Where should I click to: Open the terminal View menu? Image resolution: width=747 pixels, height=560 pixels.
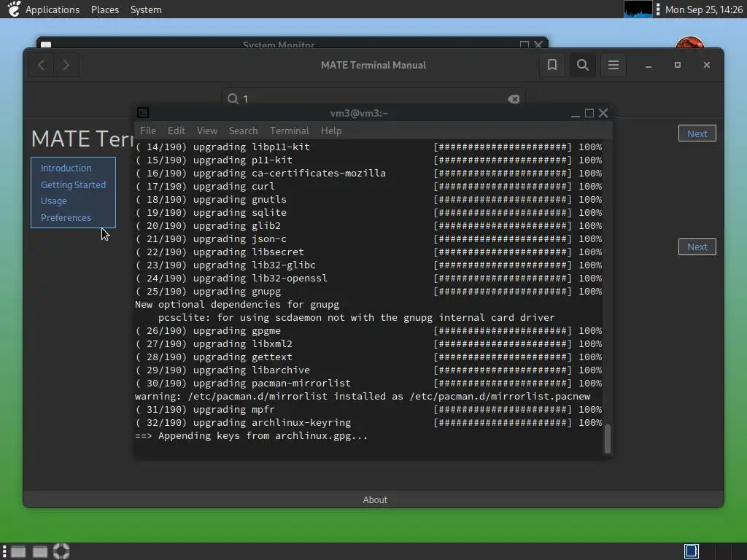(207, 131)
